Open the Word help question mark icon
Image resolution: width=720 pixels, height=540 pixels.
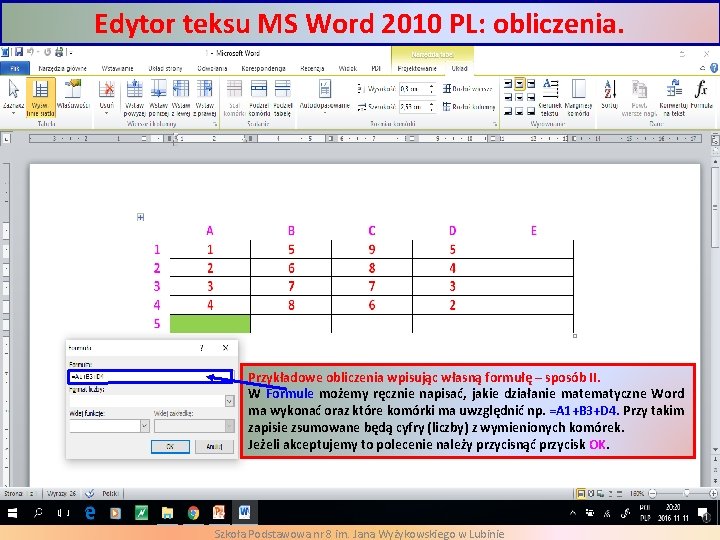tap(714, 68)
